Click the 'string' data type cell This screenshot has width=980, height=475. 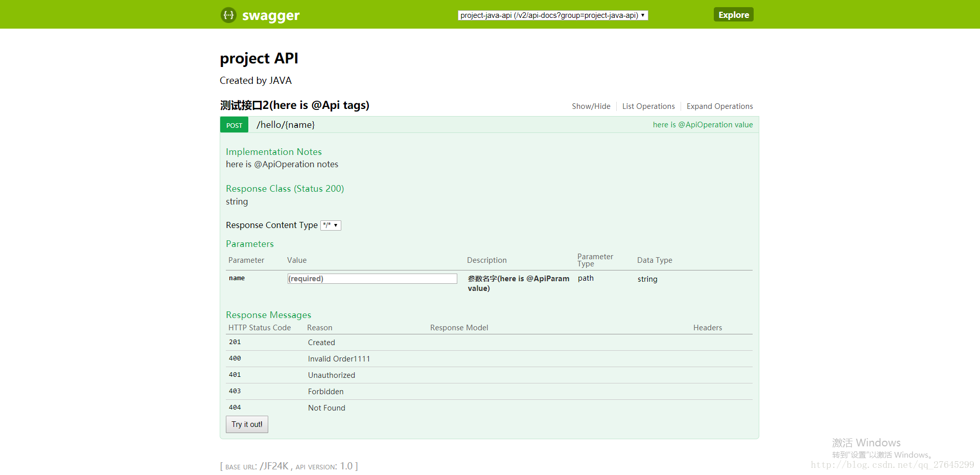pyautogui.click(x=647, y=279)
